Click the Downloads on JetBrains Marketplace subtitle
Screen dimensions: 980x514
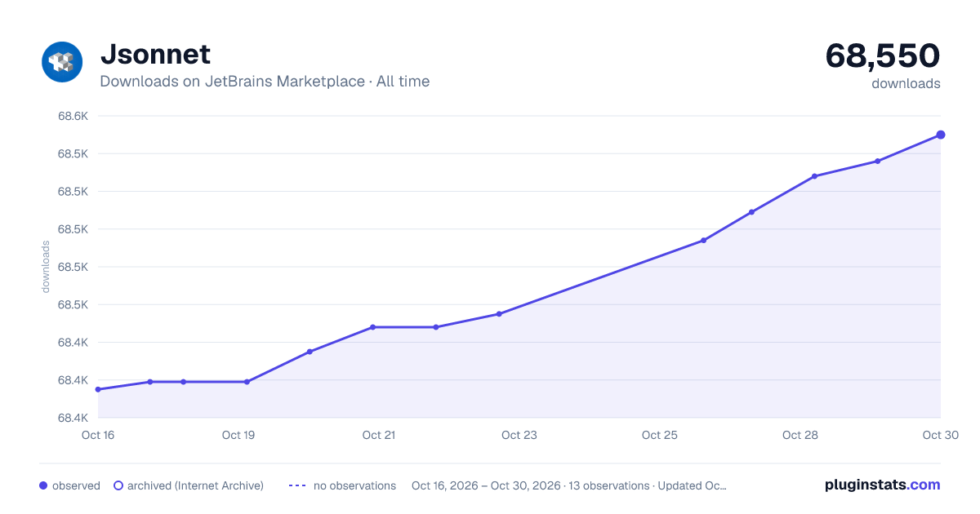coord(265,82)
